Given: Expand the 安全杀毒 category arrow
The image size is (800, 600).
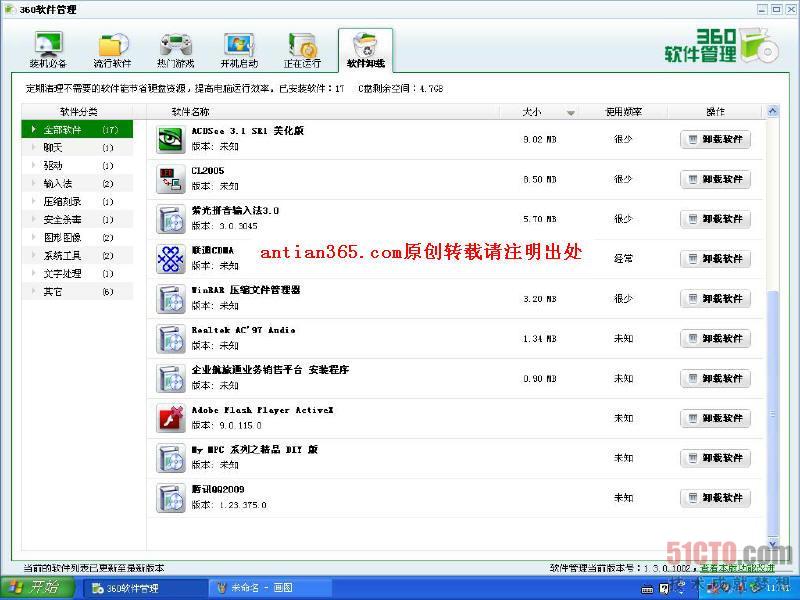Looking at the screenshot, I should click(x=34, y=219).
